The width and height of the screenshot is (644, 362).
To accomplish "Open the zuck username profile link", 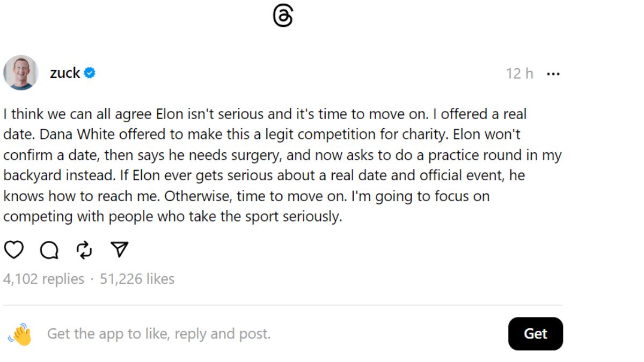I will pos(65,73).
